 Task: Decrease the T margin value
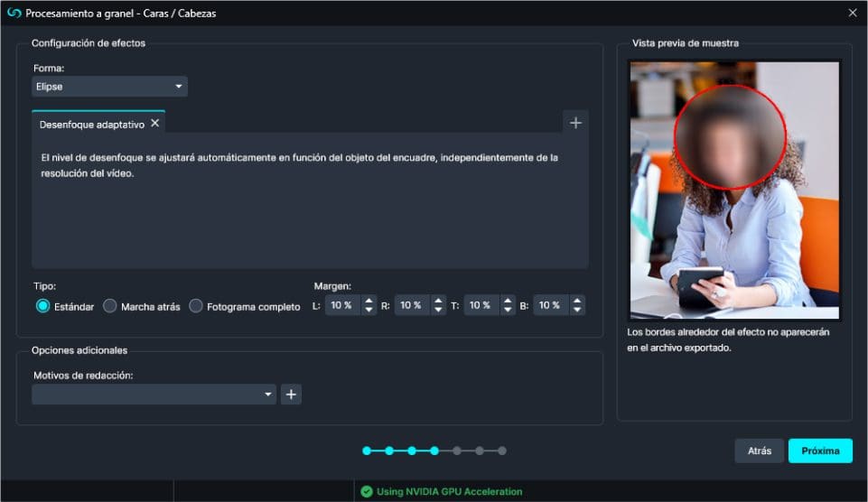(x=507, y=311)
